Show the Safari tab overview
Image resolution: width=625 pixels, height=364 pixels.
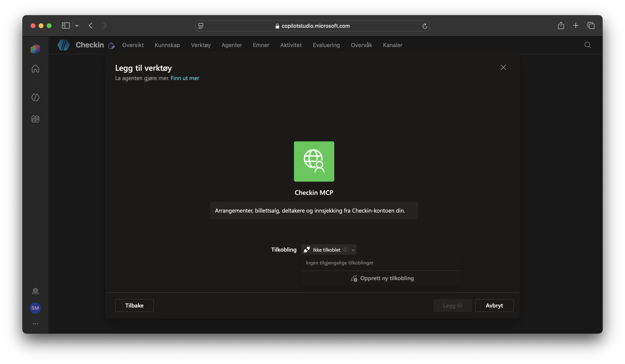[591, 26]
